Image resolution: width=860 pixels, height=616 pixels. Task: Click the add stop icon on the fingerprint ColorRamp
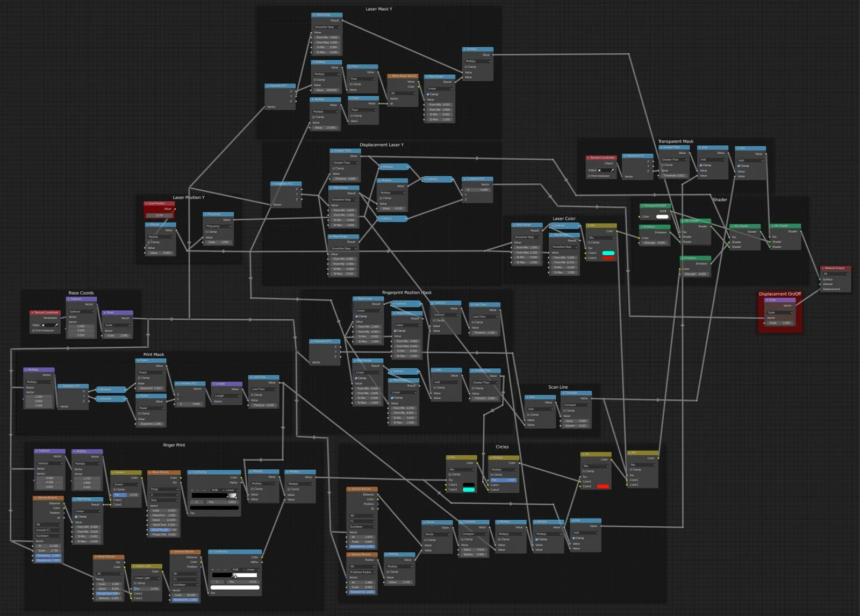(192, 490)
